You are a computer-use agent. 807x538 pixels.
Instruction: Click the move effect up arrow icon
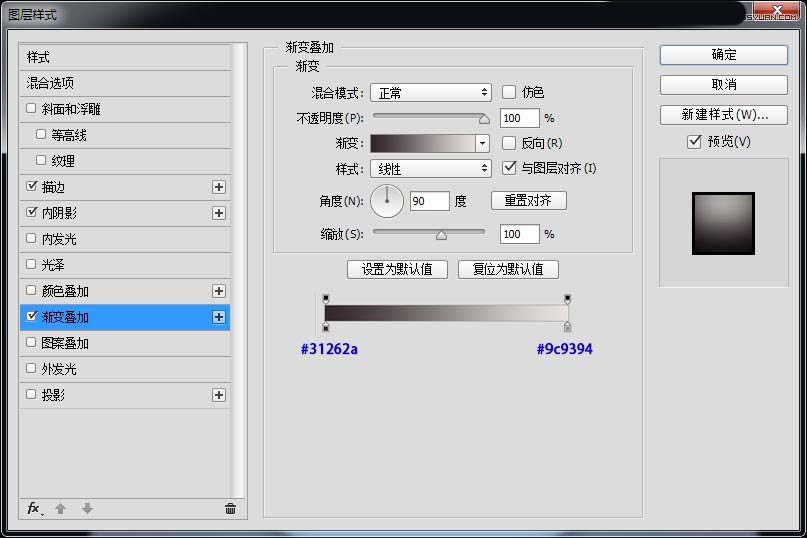[60, 509]
